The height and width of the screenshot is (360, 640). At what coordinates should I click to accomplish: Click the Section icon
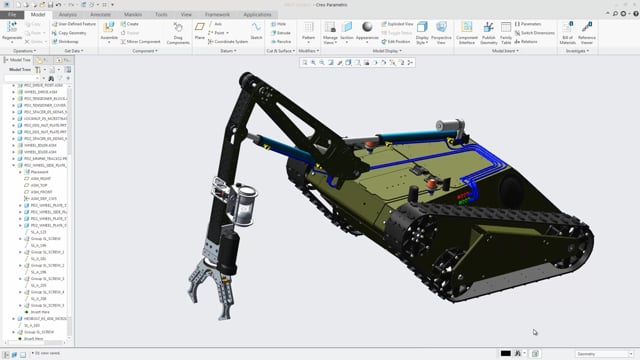click(347, 27)
